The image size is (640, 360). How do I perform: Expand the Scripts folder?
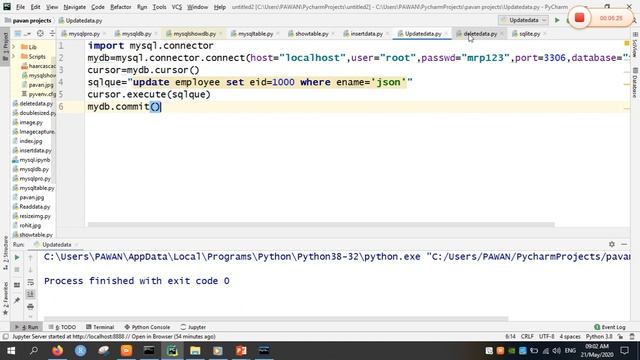click(14, 56)
